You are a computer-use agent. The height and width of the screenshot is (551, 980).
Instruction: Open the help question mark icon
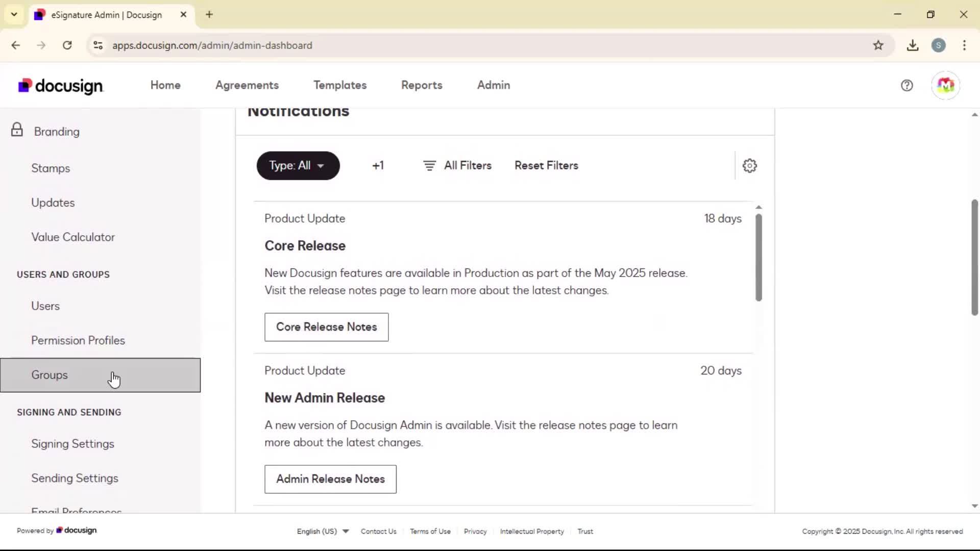click(906, 85)
